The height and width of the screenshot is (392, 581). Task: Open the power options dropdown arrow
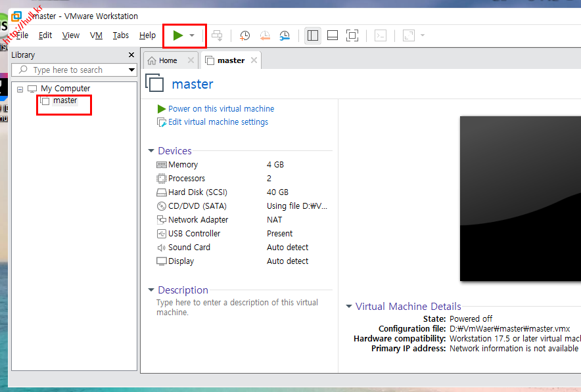[192, 35]
